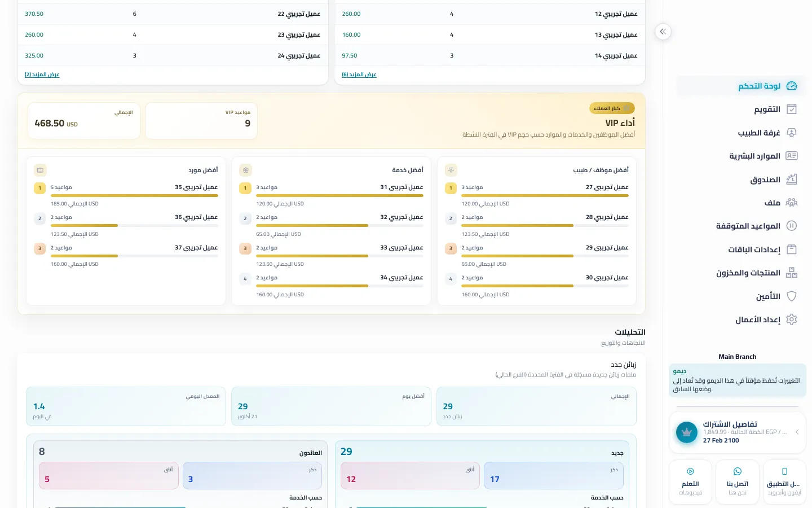Viewport: 812px width, 508px height.
Task: Click Main Branch label
Action: tap(738, 357)
